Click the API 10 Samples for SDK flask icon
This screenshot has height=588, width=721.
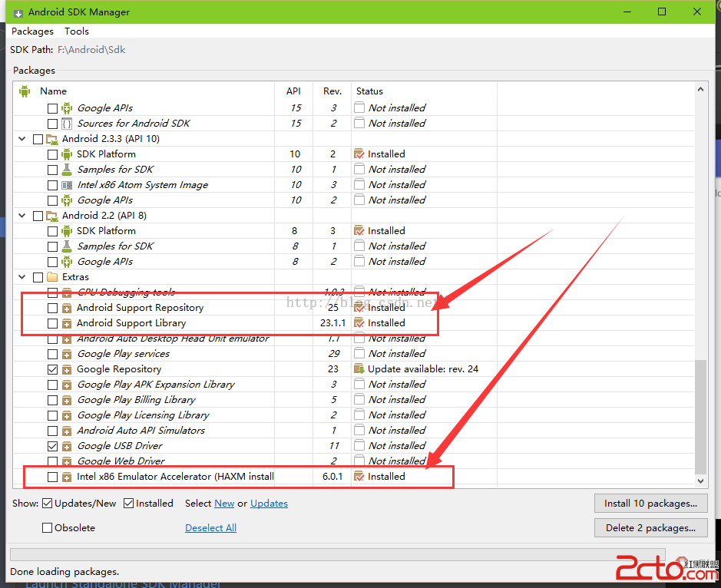(x=67, y=170)
